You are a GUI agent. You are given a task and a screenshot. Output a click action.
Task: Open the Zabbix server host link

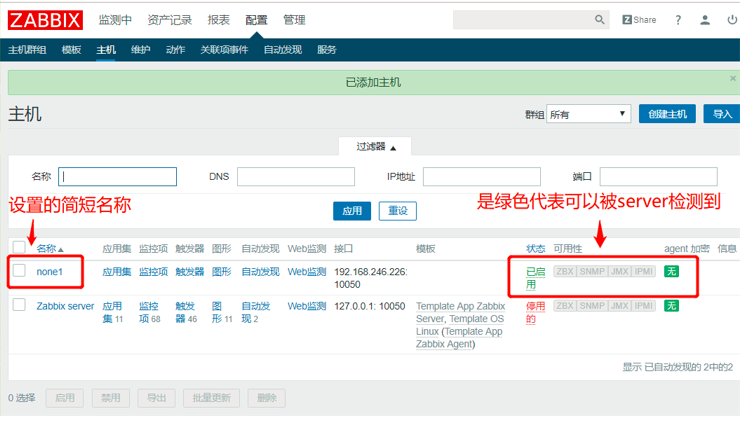pyautogui.click(x=65, y=306)
